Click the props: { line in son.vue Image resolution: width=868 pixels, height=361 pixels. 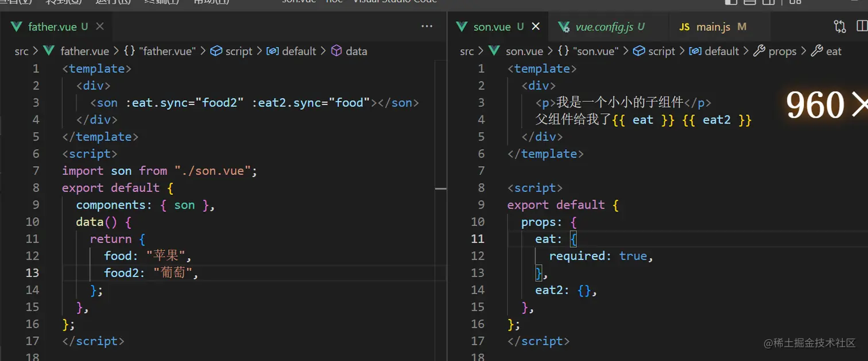pyautogui.click(x=549, y=221)
